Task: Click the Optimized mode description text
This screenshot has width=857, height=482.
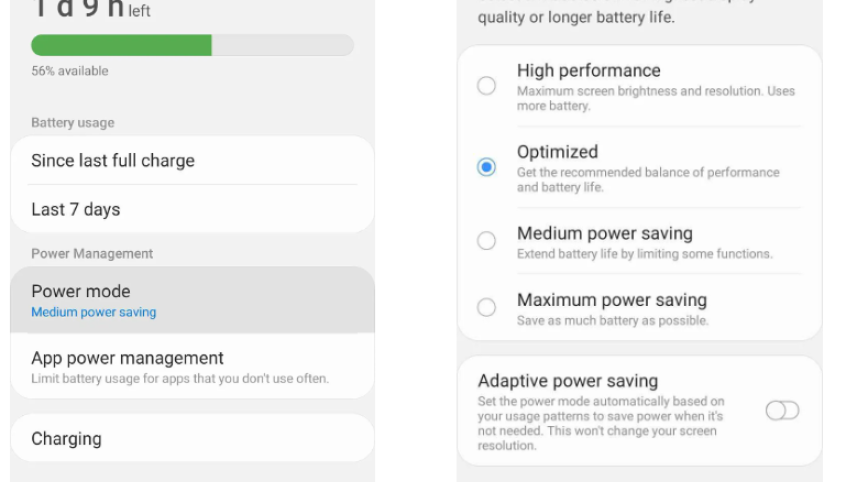Action: coord(647,180)
